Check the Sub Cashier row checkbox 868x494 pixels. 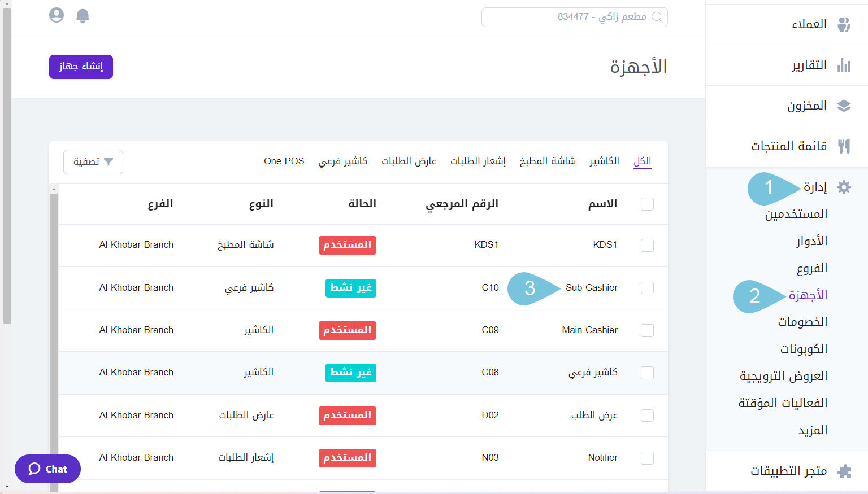[x=647, y=287]
